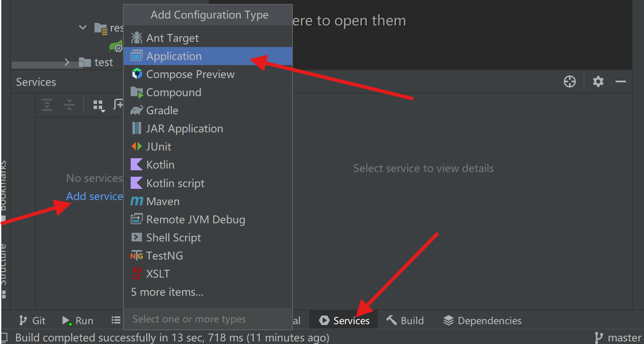
Task: Click the Dependencies layers icon
Action: [x=449, y=321]
